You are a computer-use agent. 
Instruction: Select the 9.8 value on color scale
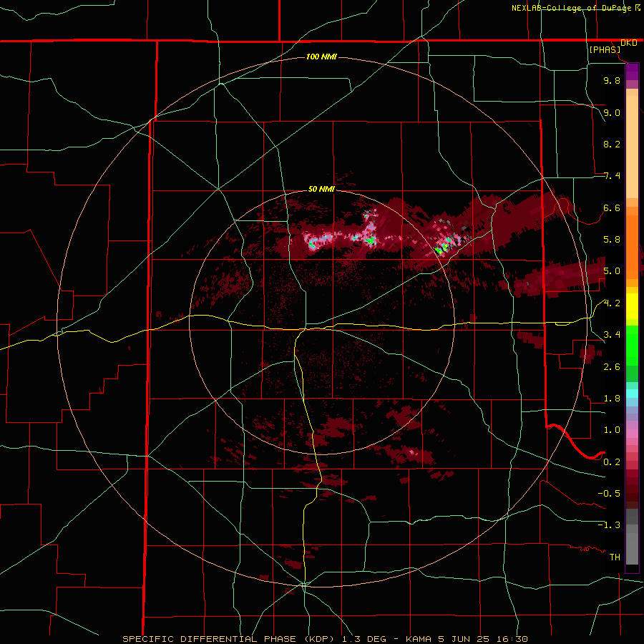pos(612,80)
